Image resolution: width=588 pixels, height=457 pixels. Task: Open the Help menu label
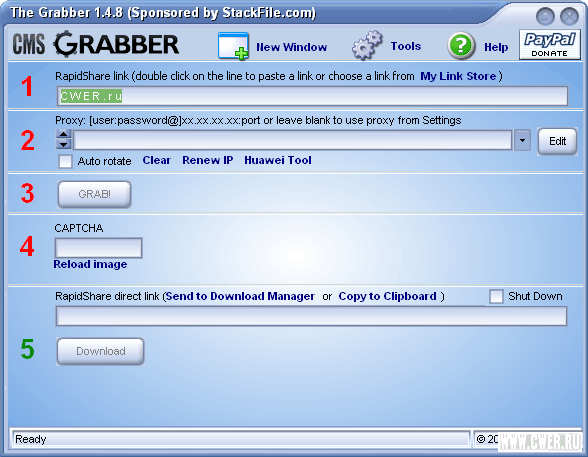point(496,47)
